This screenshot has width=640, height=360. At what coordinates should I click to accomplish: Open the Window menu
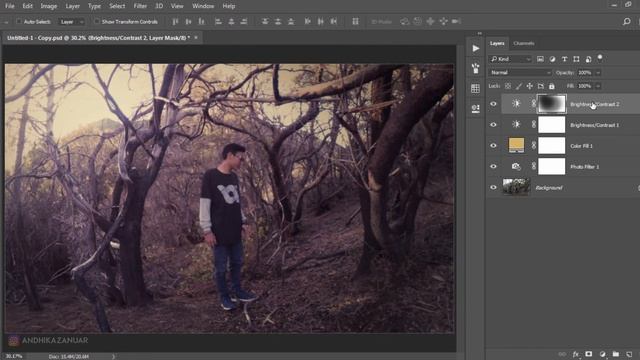click(203, 6)
